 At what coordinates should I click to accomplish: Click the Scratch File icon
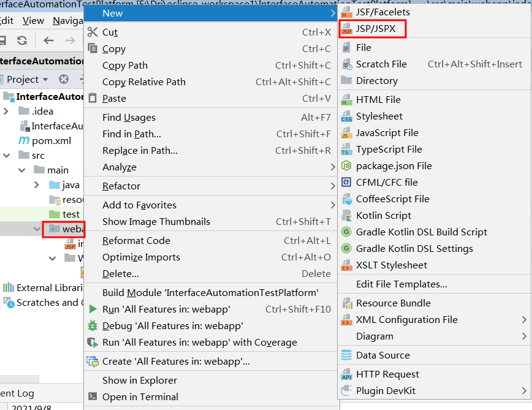click(346, 64)
